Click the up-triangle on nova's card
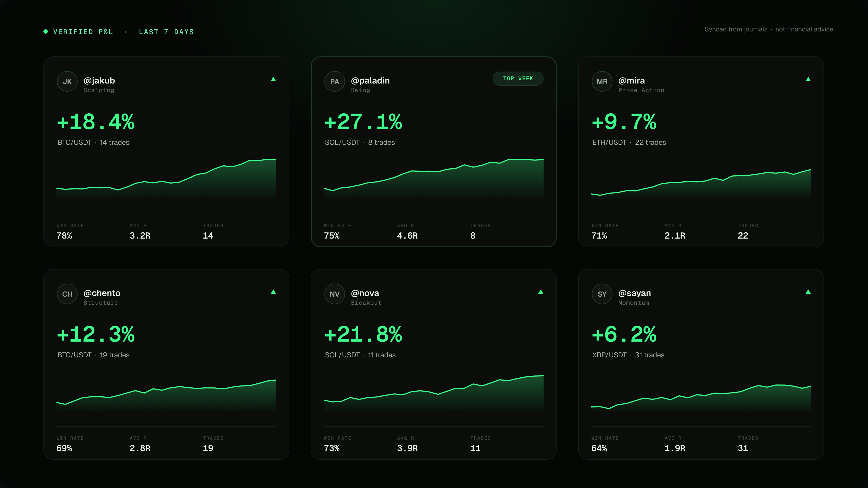 click(541, 292)
